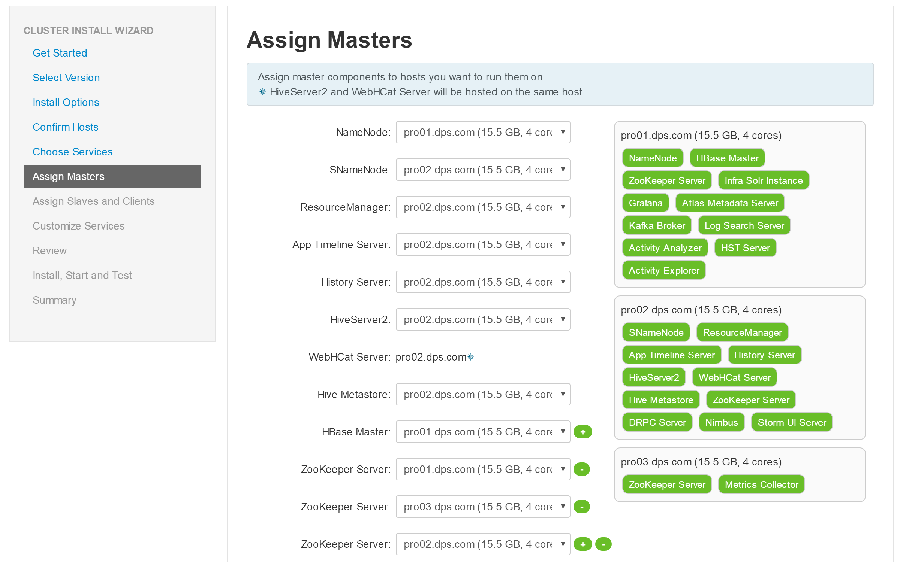This screenshot has width=924, height=562.
Task: Add another HBase Master with plus icon
Action: (583, 432)
